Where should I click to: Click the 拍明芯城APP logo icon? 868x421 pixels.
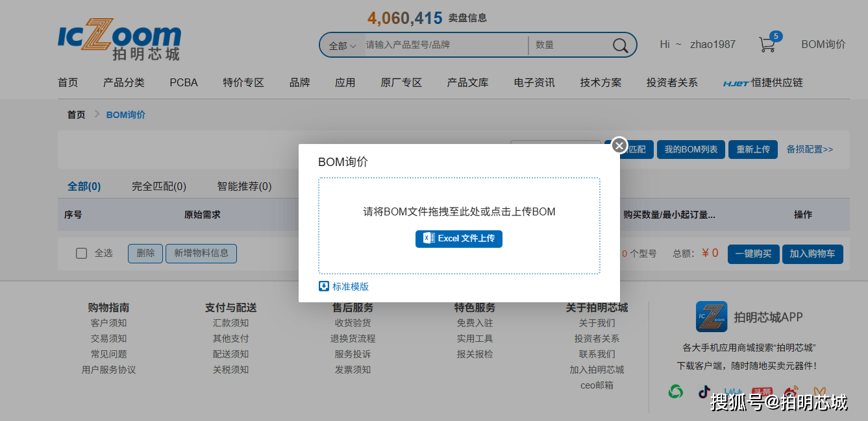(x=711, y=317)
